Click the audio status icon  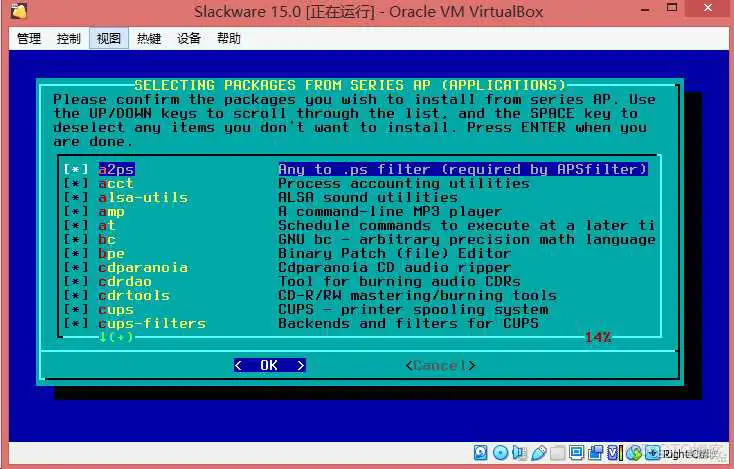coord(519,453)
